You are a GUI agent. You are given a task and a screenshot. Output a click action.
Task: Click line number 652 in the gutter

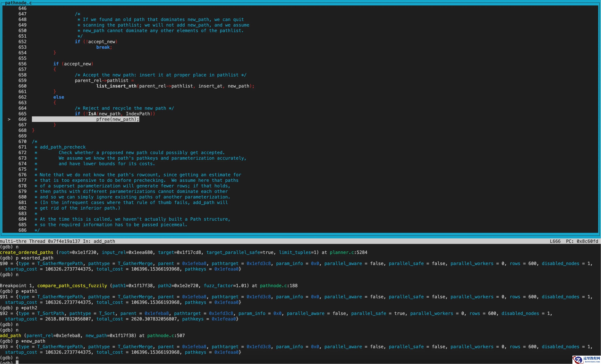(22, 42)
